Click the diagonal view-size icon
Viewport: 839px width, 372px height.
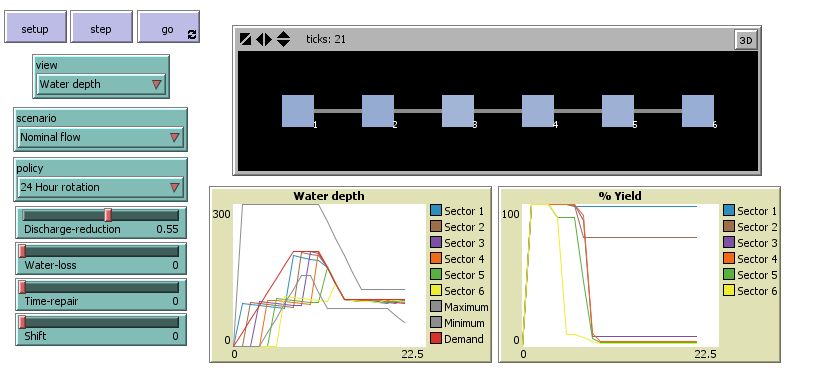246,39
